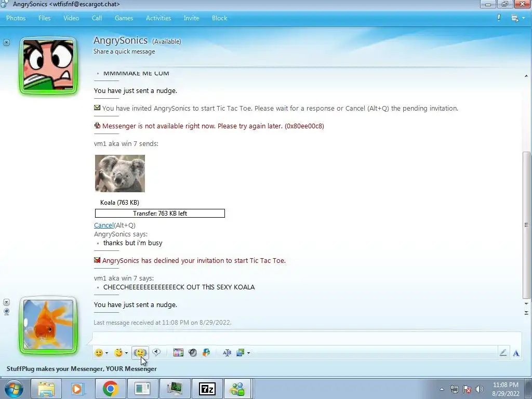The width and height of the screenshot is (532, 399).
Task: Click the scrollbar down arrow
Action: pyautogui.click(x=526, y=303)
